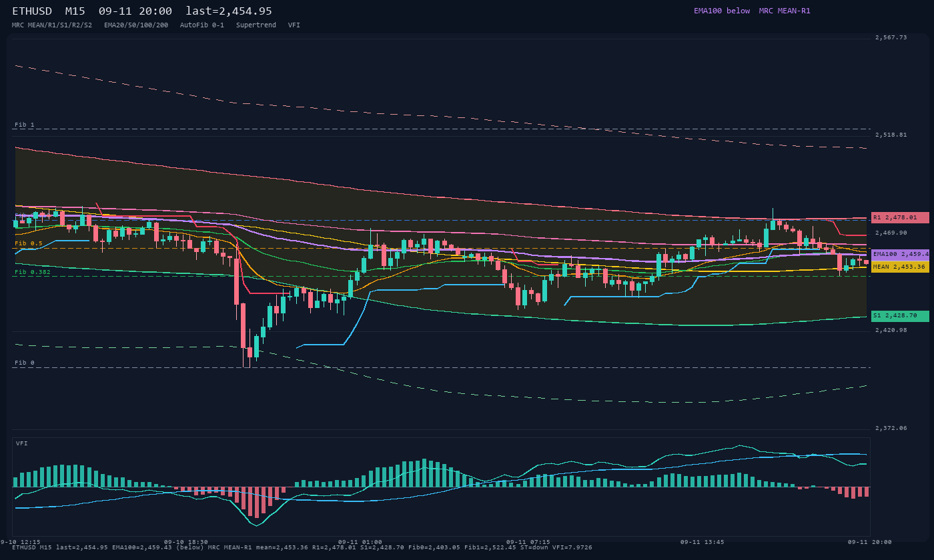Click the M15 timeframe in the title
Screen dimensions: 934x560
tap(75, 11)
